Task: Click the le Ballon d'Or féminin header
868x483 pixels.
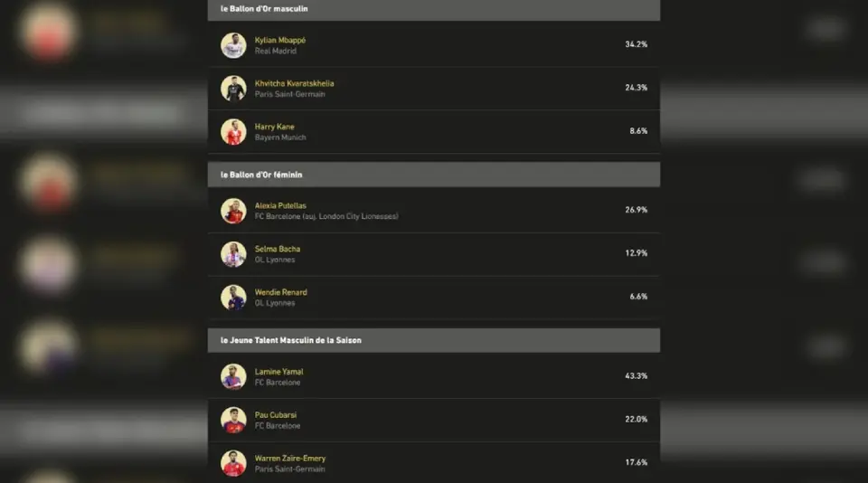Action: [433, 175]
